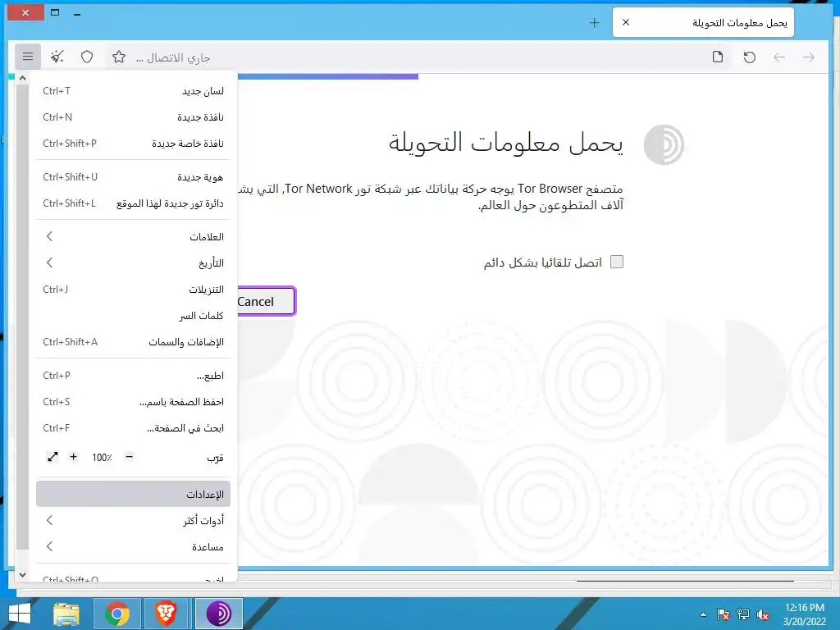Open a new tab with plus icon
Image resolution: width=840 pixels, height=630 pixels.
click(594, 22)
